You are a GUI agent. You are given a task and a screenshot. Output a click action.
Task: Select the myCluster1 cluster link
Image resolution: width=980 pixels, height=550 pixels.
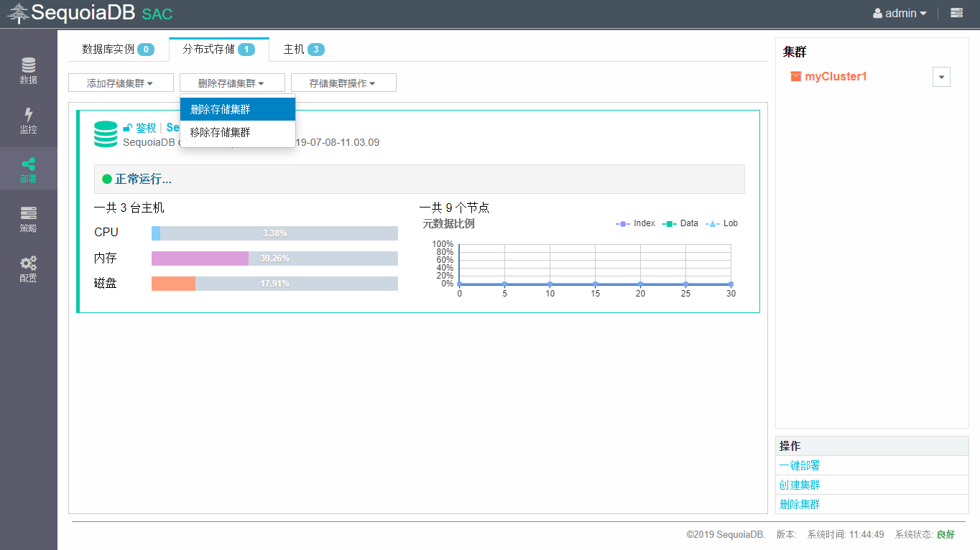pos(836,76)
